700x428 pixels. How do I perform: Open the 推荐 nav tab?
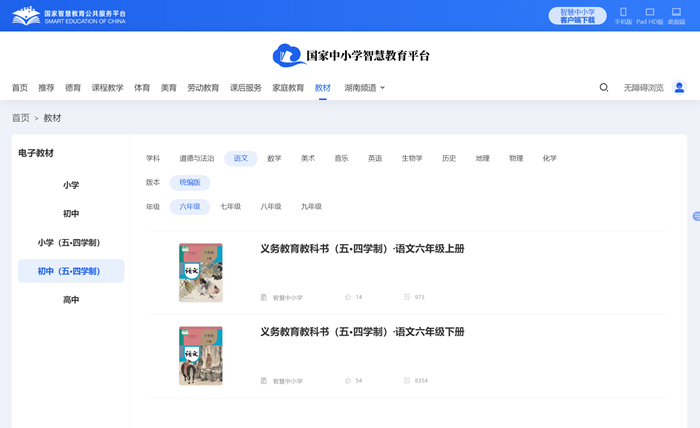coord(46,87)
